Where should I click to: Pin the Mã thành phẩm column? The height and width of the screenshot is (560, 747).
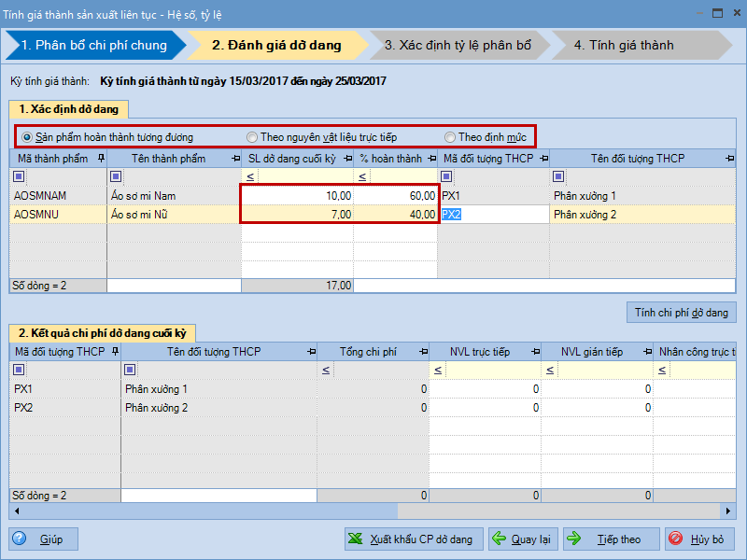(x=100, y=159)
